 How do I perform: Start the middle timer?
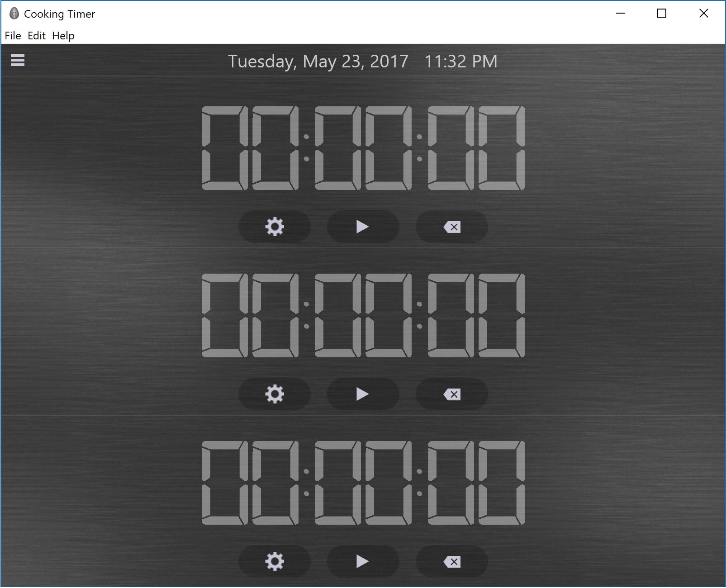(x=362, y=394)
